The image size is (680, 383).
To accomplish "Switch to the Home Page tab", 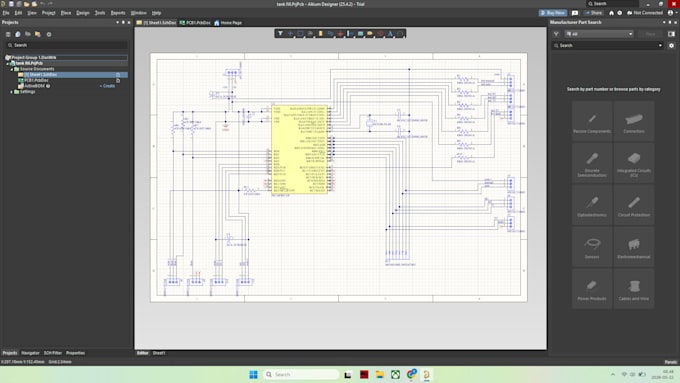I will click(x=228, y=23).
